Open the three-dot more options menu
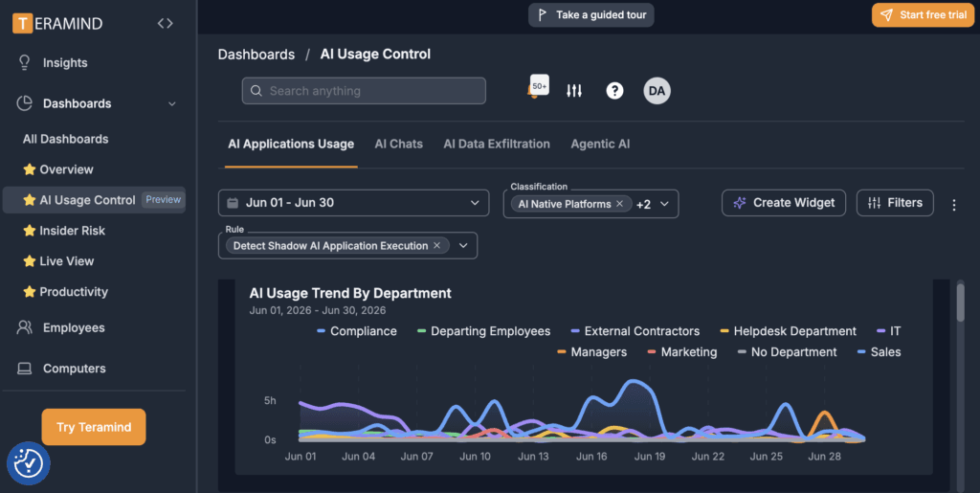The width and height of the screenshot is (980, 493). click(954, 204)
